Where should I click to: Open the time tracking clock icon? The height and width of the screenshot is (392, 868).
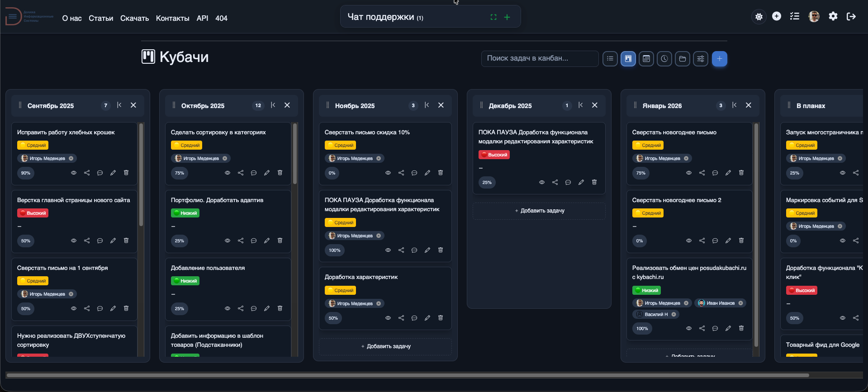(x=664, y=59)
